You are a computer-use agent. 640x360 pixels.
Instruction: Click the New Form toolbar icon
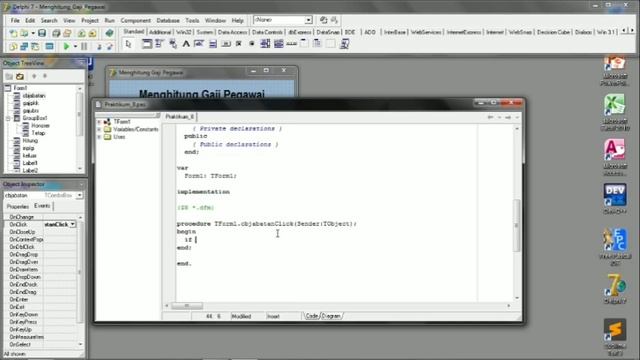[49, 46]
